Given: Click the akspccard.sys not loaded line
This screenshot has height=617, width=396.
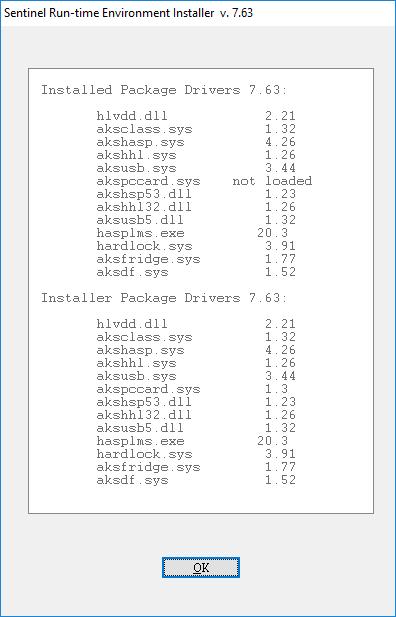Looking at the screenshot, I should pos(204,181).
